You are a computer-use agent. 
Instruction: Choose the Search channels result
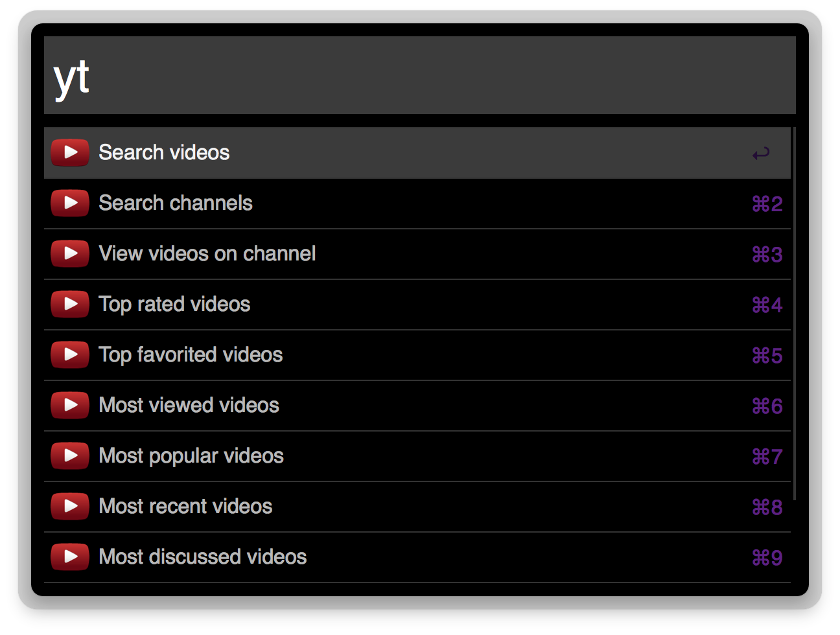[x=417, y=203]
